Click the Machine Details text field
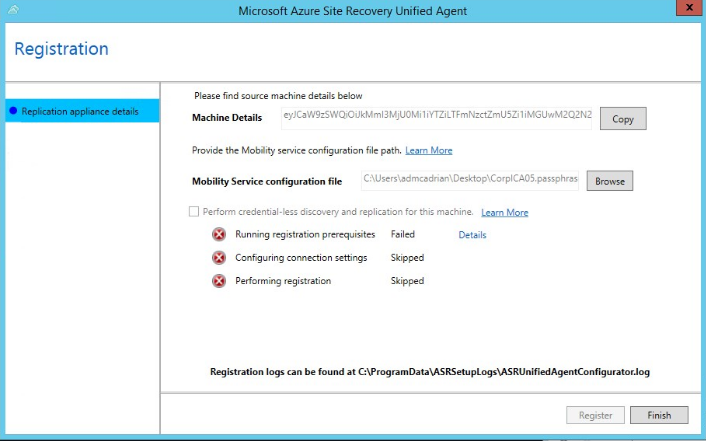706x441 pixels. pyautogui.click(x=436, y=118)
